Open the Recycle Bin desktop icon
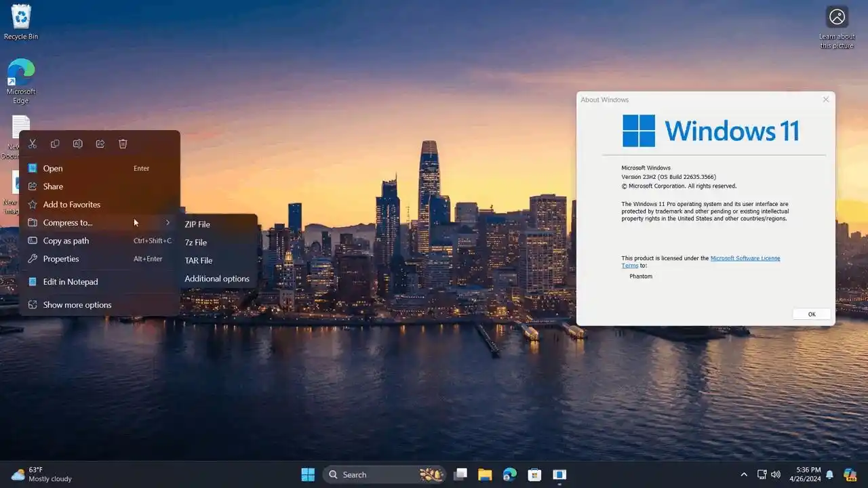 pos(21,22)
